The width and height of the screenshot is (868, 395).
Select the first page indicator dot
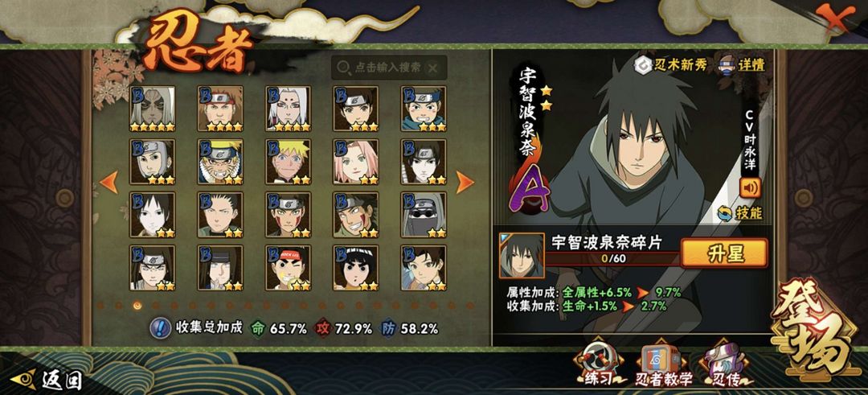100,305
